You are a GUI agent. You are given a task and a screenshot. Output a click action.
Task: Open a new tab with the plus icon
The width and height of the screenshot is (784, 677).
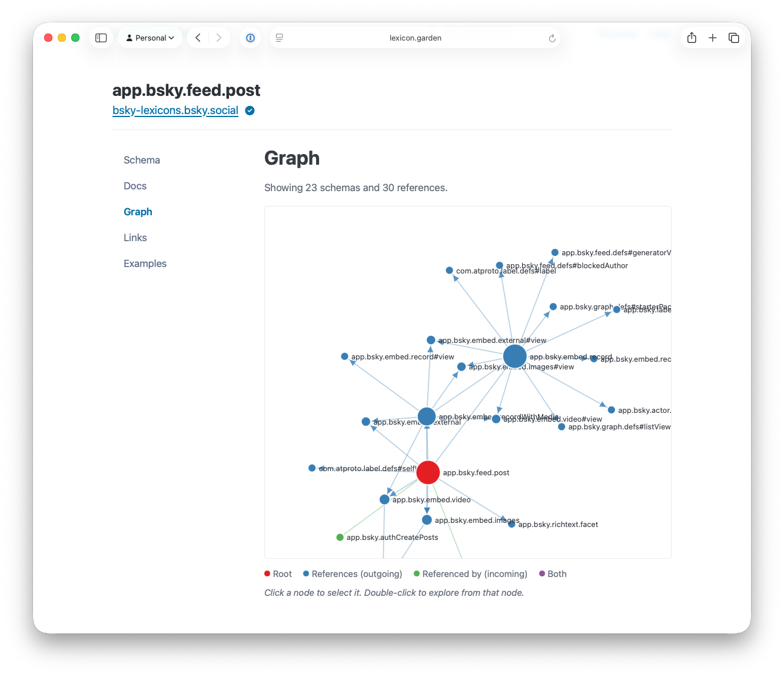(713, 38)
